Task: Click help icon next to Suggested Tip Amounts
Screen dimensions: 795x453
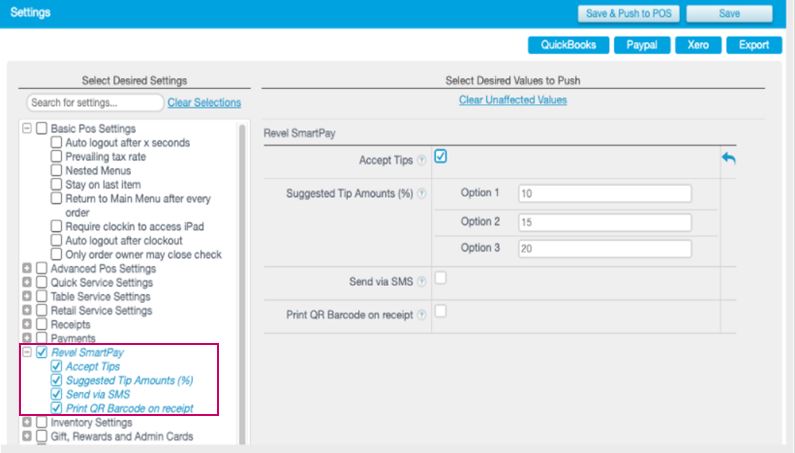Action: tap(421, 194)
